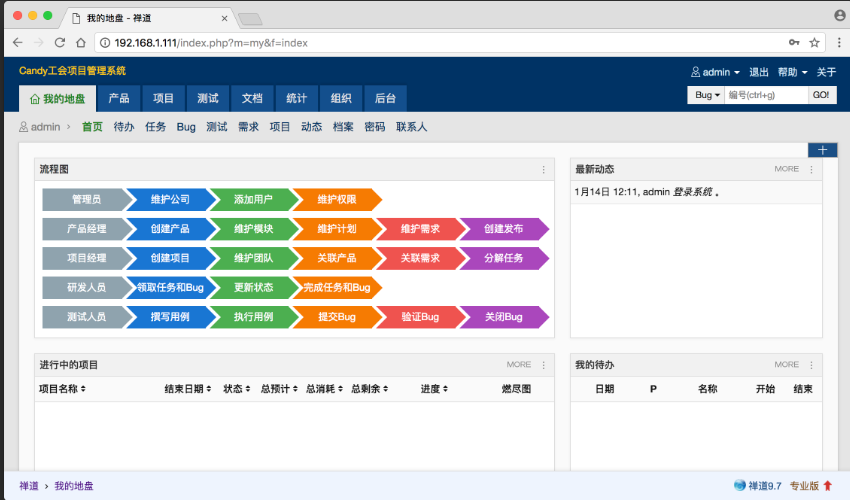Open the 后台 main tab
This screenshot has height=500, width=850.
[385, 99]
